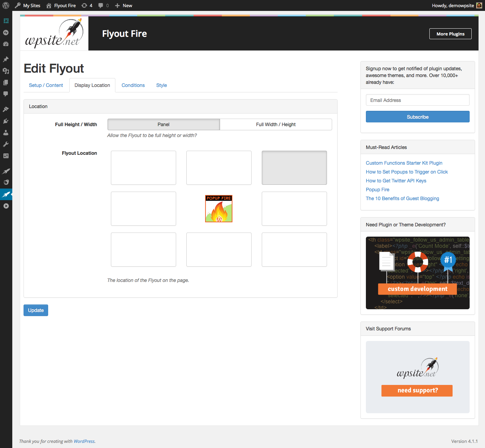
Task: Select the shaded top-right Flyout Location box
Action: [x=294, y=168]
